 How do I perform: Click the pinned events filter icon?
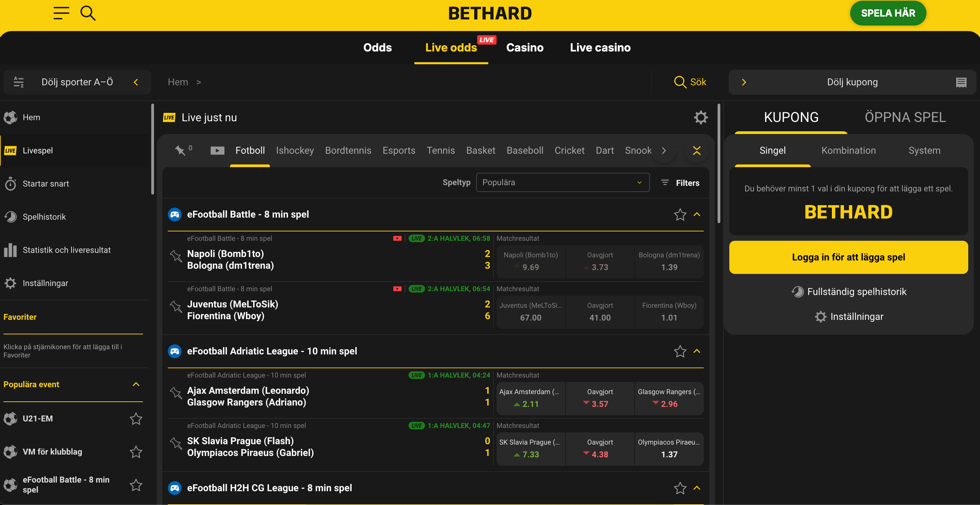point(183,150)
